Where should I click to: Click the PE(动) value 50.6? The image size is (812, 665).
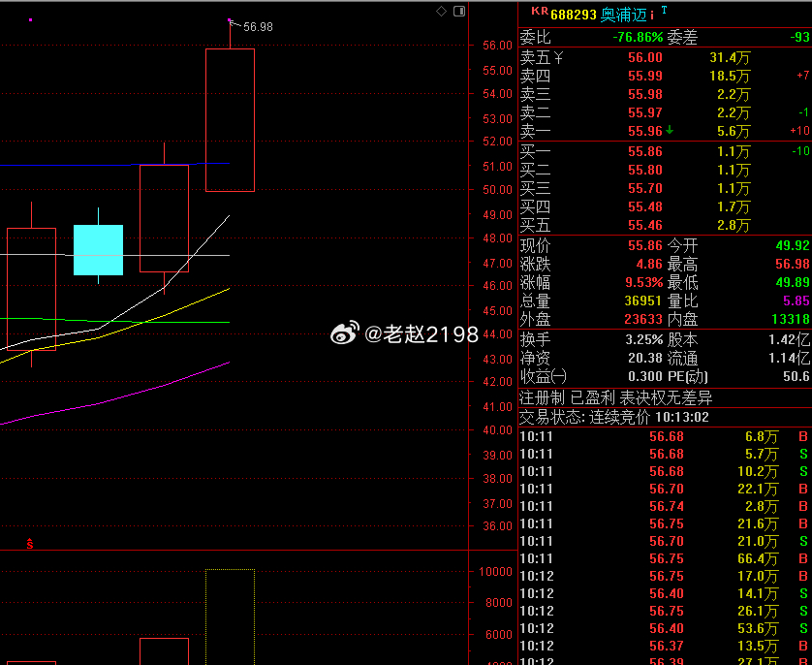[x=796, y=376]
